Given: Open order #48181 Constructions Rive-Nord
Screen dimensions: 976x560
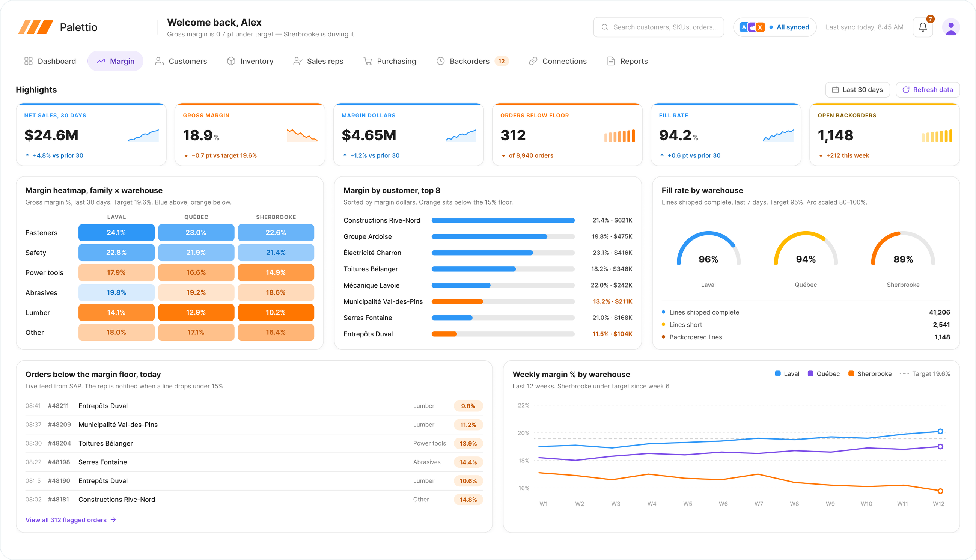Looking at the screenshot, I should [x=254, y=499].
